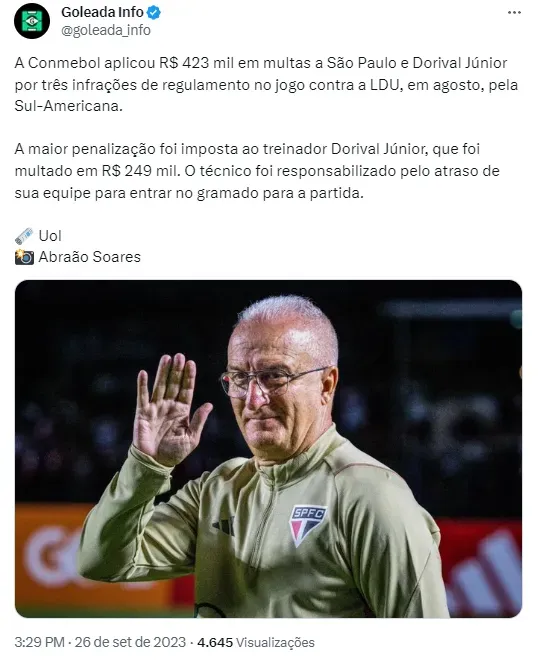Screen dimensions: 538x663
Task: Click the 4.645 view count number
Action: pos(215,642)
